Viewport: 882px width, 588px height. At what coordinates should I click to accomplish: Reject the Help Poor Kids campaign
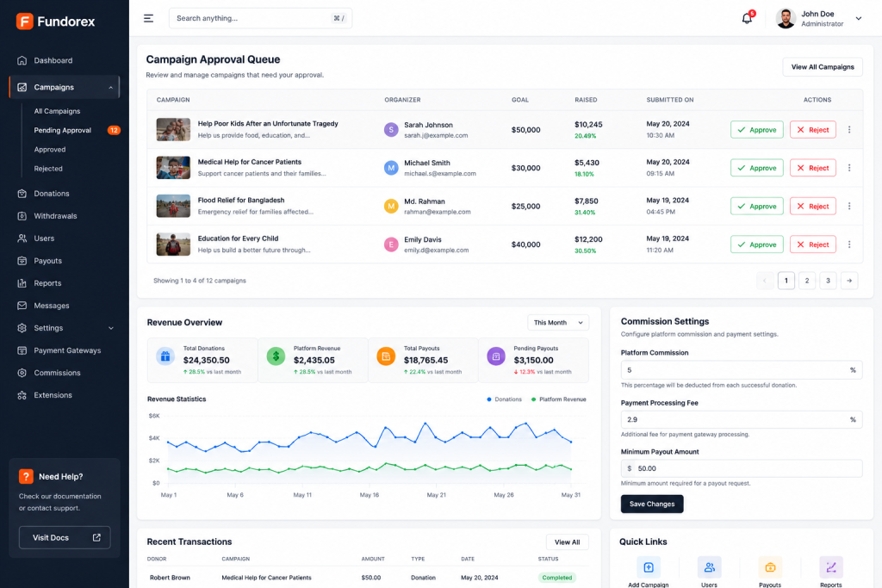813,130
